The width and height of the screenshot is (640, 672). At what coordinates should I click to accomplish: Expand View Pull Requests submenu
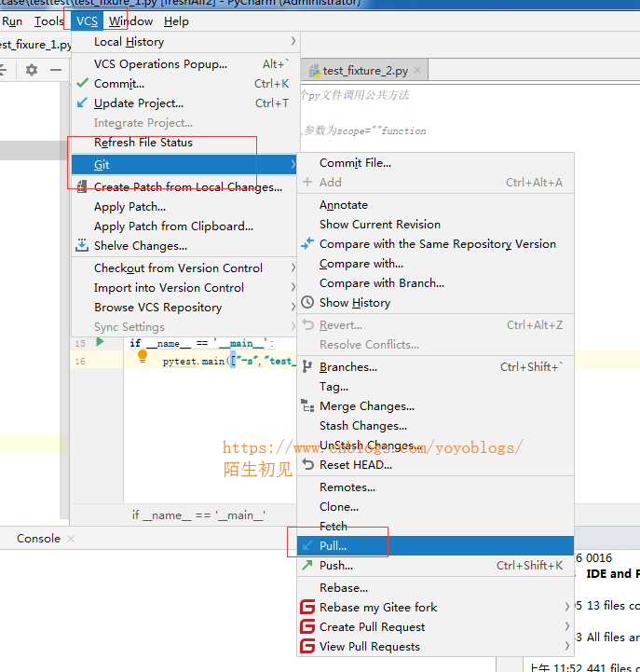(x=566, y=646)
